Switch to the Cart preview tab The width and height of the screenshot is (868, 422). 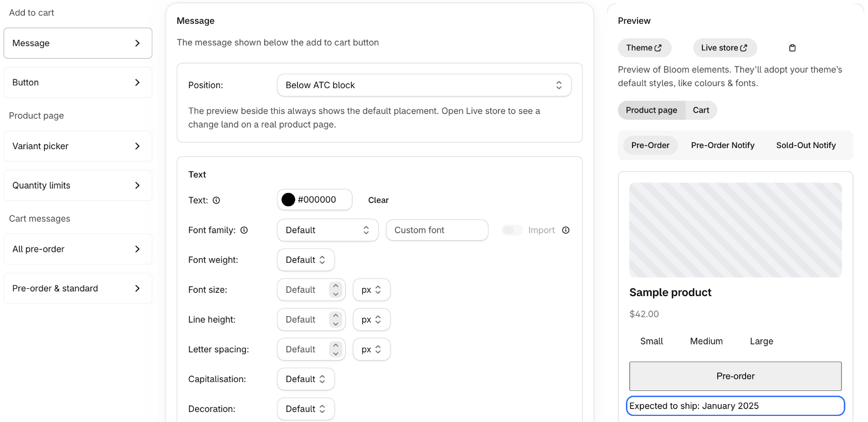click(x=701, y=110)
